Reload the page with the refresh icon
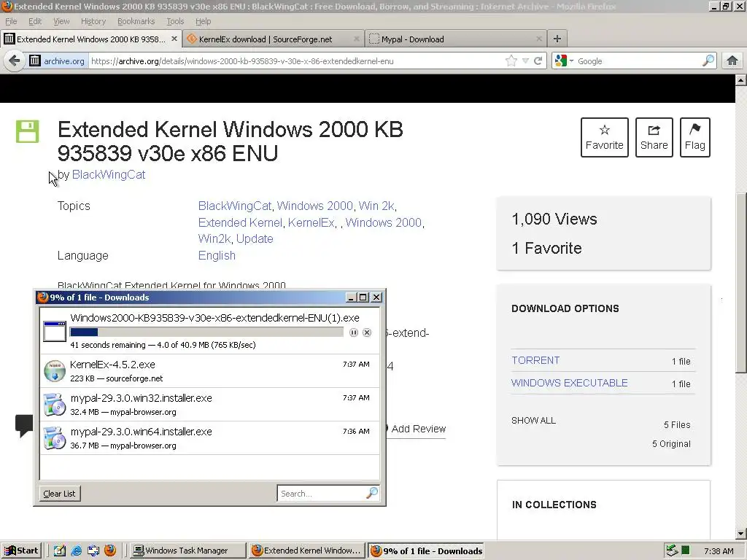The image size is (747, 560). click(x=538, y=61)
